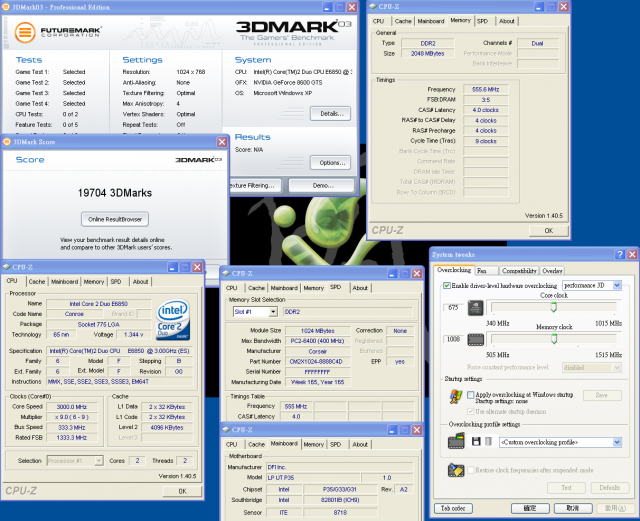Open the Processor #1 selection dropdown
640x521 pixels.
click(98, 461)
